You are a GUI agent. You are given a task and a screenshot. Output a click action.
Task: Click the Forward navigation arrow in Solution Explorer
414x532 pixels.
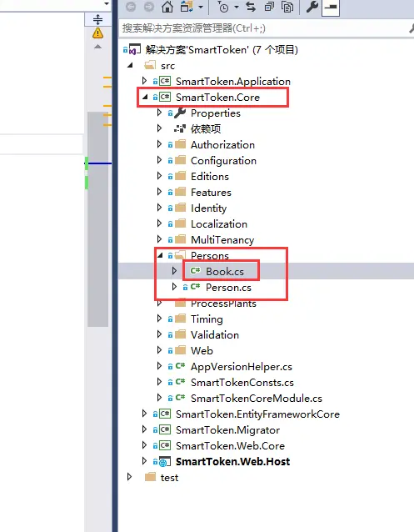tap(148, 7)
